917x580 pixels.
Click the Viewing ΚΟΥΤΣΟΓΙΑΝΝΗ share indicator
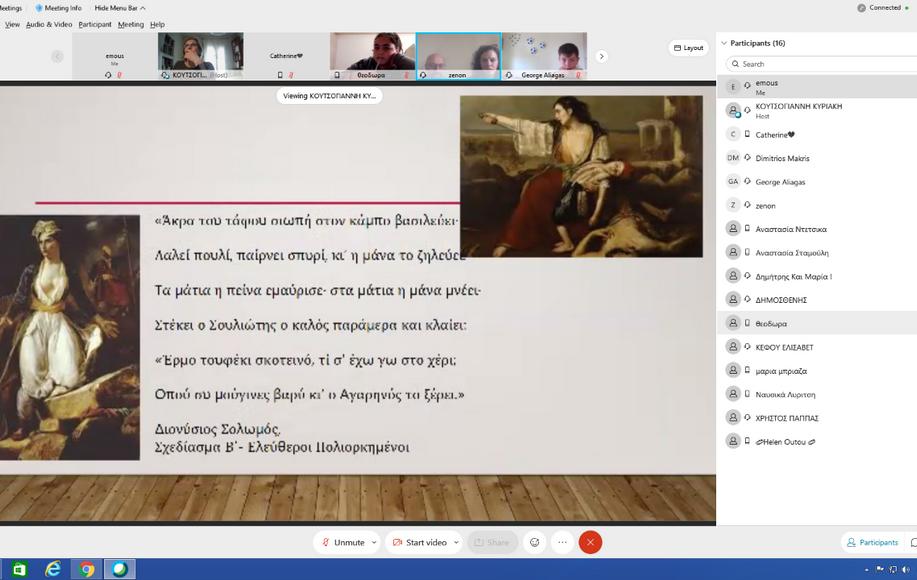[329, 96]
